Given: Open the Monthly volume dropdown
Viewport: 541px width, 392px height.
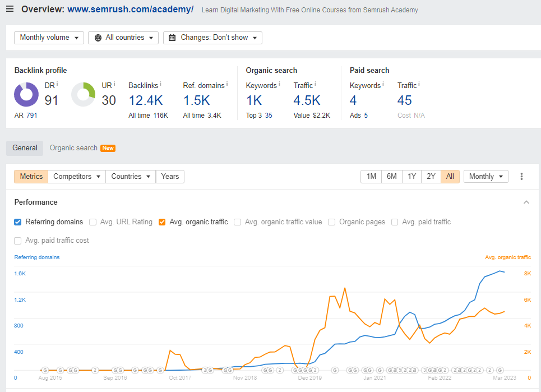Looking at the screenshot, I should coord(49,38).
